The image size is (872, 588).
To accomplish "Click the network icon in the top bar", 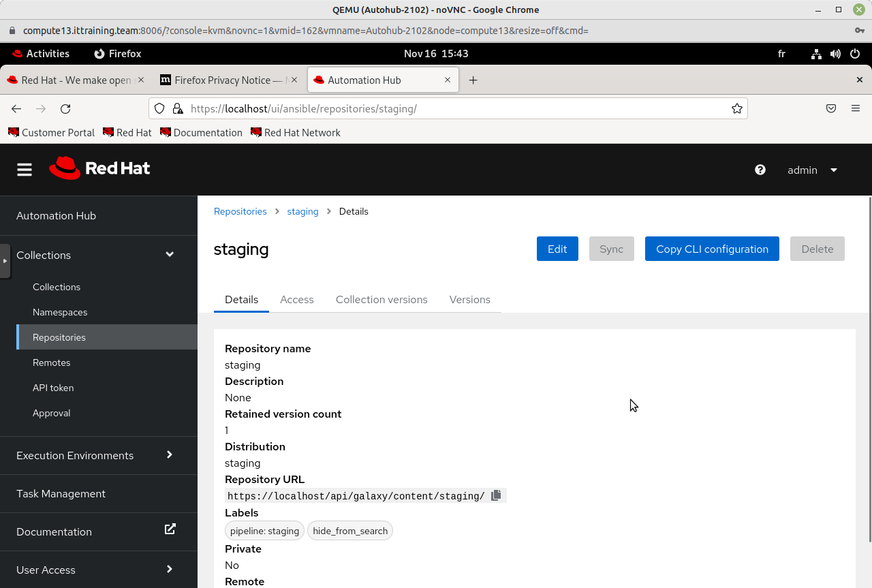I will [817, 54].
